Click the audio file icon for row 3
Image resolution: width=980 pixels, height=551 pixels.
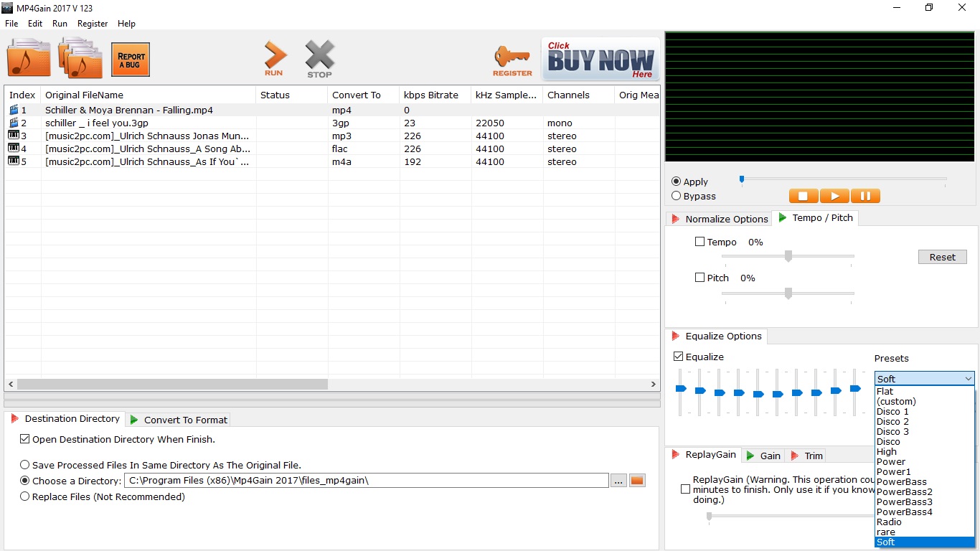click(14, 136)
